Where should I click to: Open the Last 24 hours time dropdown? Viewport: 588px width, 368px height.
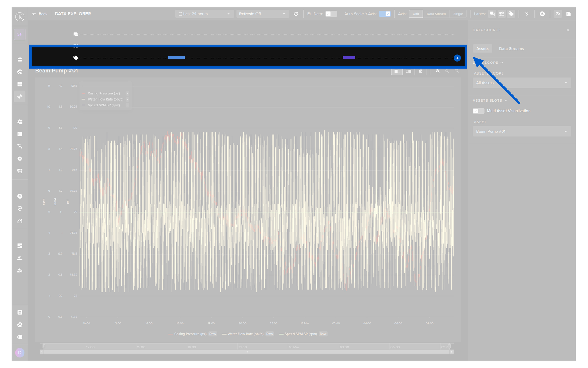point(204,14)
